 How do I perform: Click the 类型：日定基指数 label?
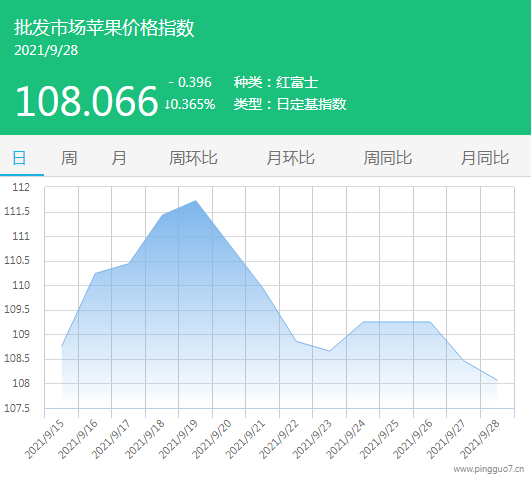(x=290, y=104)
